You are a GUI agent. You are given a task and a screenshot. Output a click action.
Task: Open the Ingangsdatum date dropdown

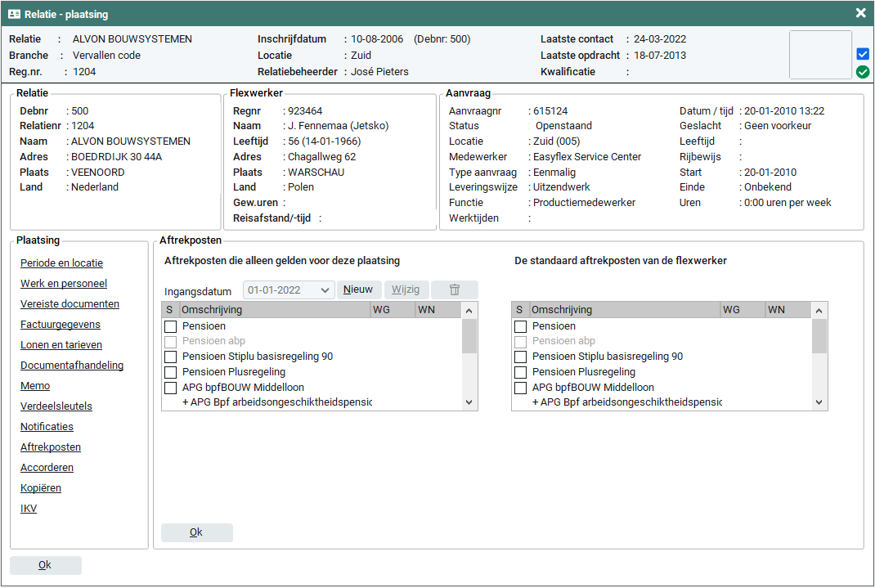(325, 290)
